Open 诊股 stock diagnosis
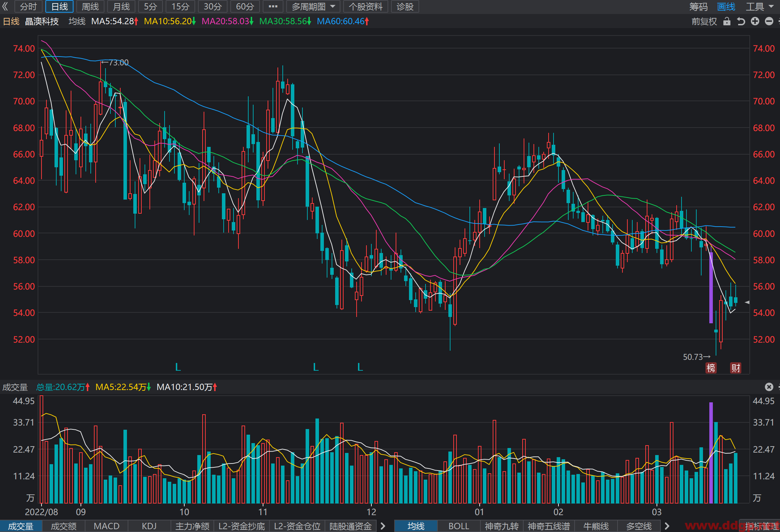 pos(405,7)
